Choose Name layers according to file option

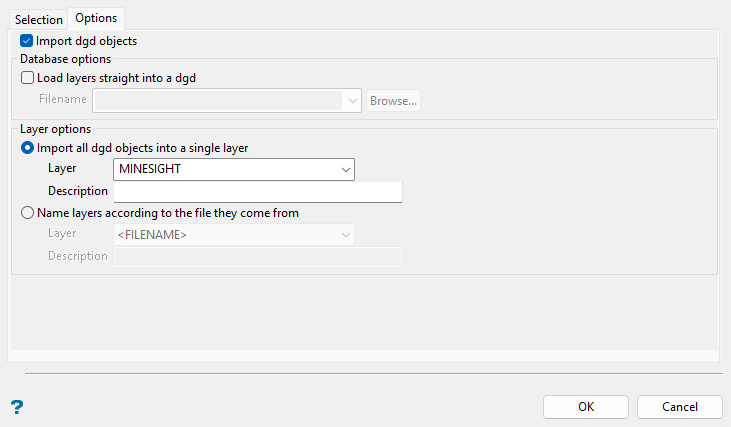[27, 212]
